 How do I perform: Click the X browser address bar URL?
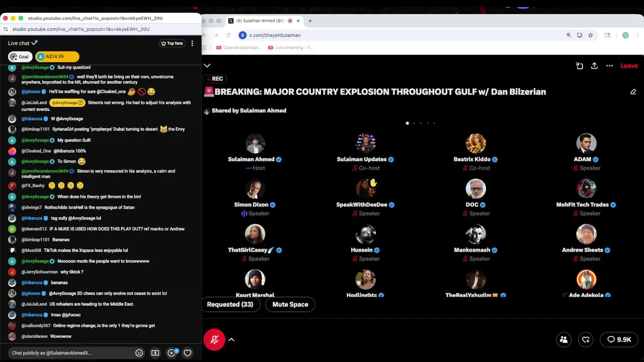tap(275, 35)
